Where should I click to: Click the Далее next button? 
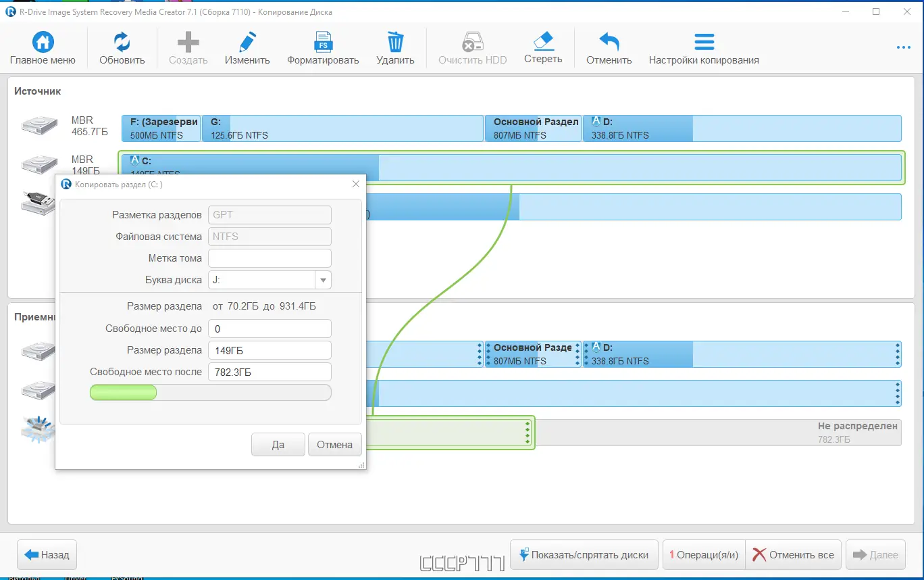(875, 555)
